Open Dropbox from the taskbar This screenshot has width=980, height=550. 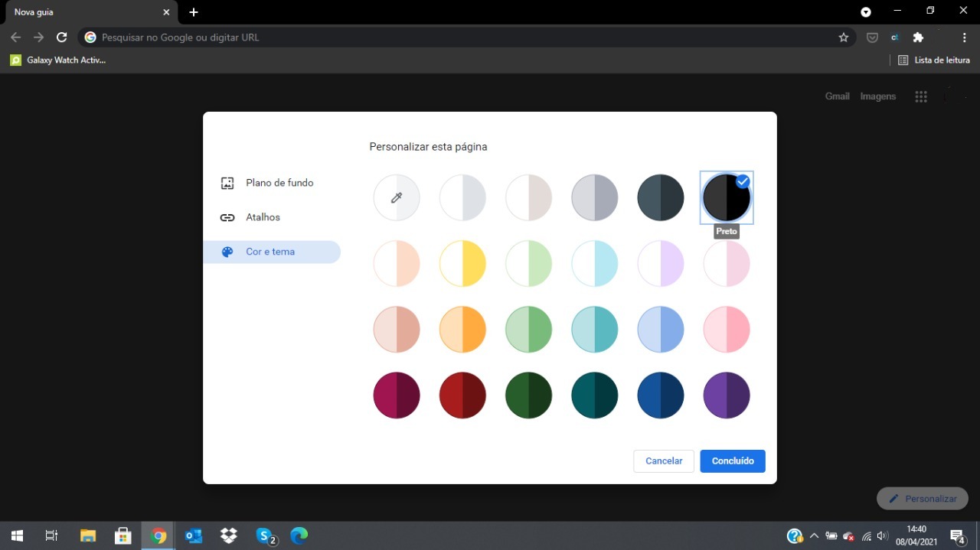point(228,535)
